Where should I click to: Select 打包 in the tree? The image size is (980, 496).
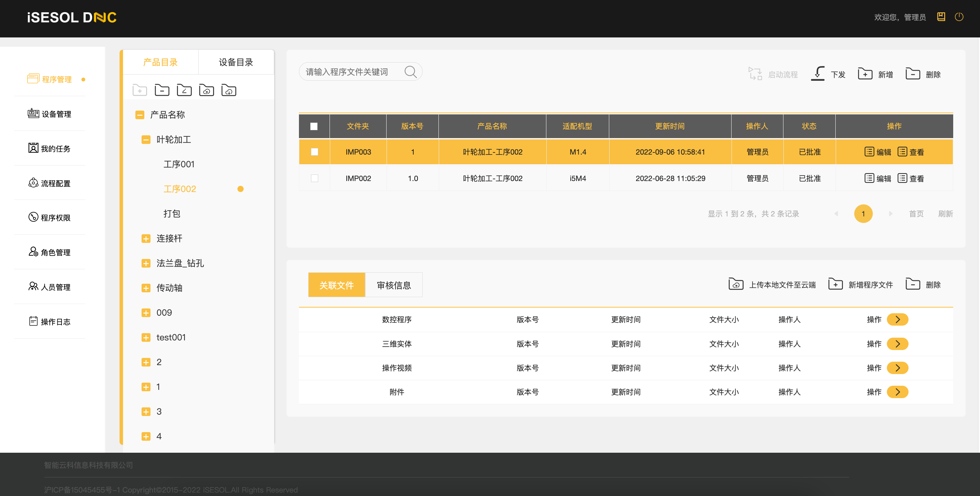172,213
